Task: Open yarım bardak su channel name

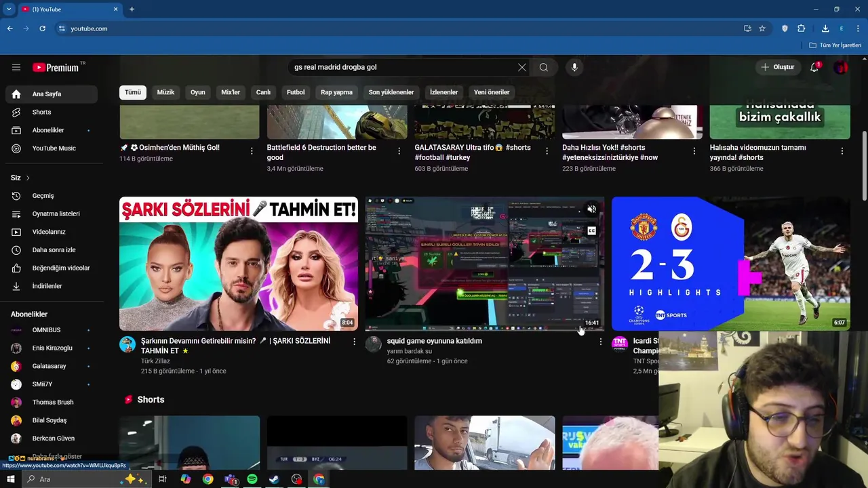Action: 410,351
